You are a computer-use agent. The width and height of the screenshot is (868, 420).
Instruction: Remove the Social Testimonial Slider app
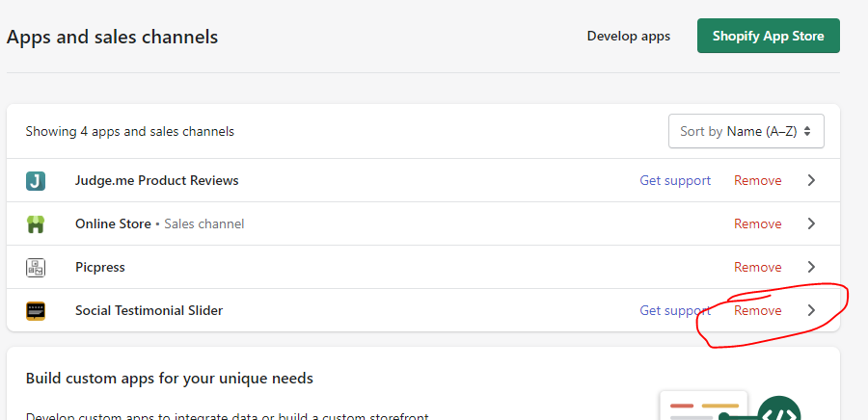(757, 310)
